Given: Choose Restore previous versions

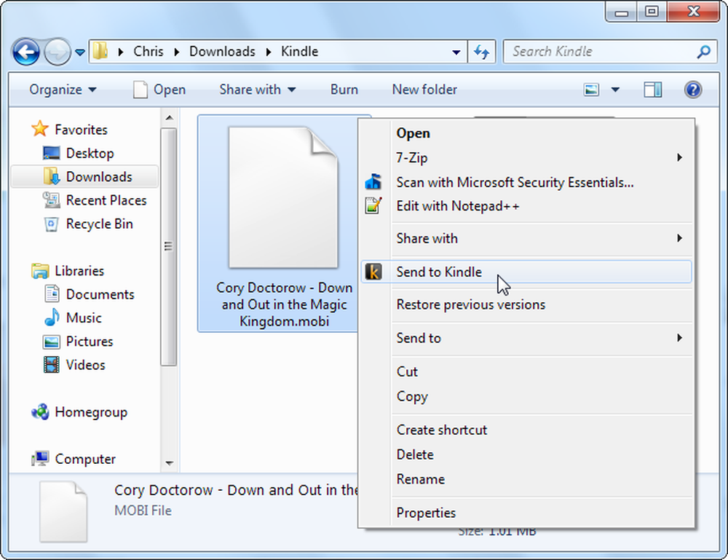Looking at the screenshot, I should click(526, 304).
